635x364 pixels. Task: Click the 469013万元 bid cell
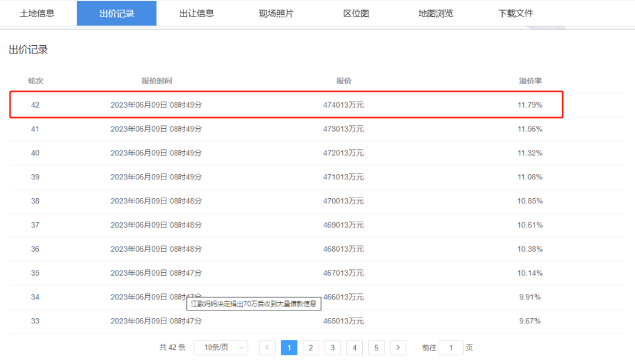[343, 225]
